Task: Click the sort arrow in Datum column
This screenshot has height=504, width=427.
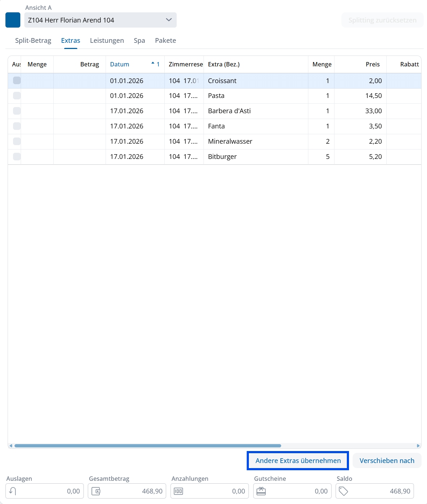Action: [153, 63]
